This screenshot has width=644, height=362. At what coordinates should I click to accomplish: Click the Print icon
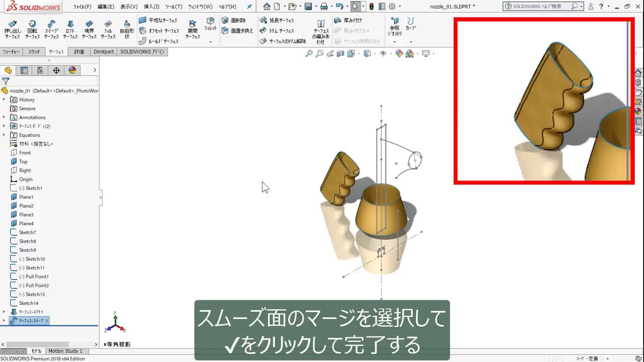(x=324, y=7)
